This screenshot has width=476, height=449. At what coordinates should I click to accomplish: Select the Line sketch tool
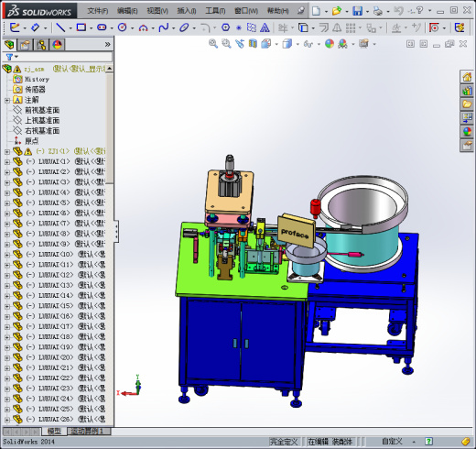(60, 27)
